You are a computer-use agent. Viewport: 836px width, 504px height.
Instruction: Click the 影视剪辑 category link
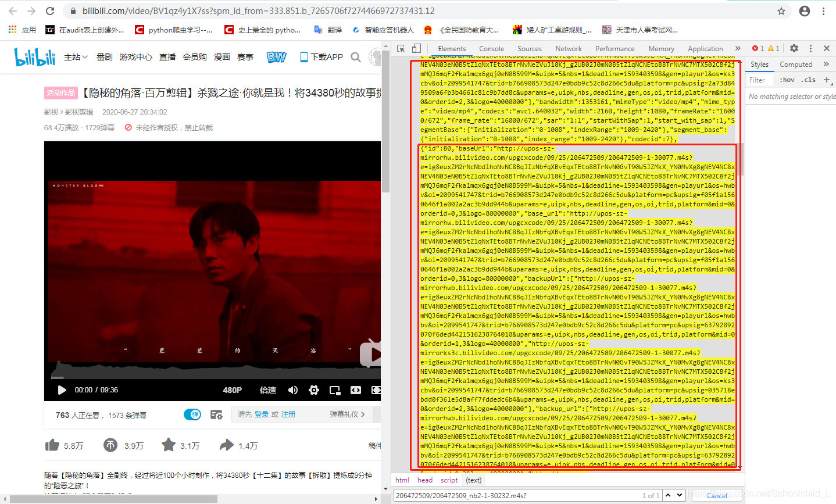coord(78,112)
